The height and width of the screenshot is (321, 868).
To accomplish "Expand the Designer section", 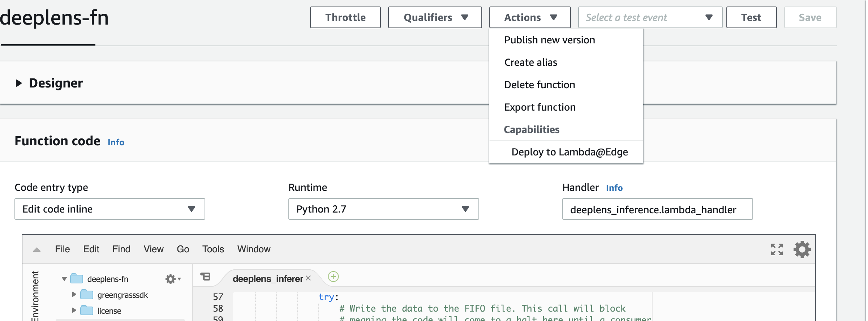I will 19,83.
